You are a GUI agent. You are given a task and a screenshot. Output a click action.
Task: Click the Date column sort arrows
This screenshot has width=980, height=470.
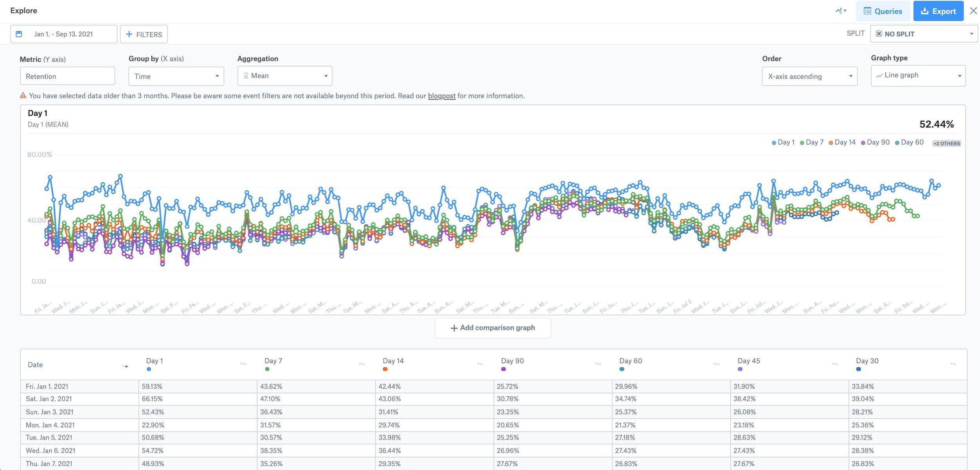point(125,365)
